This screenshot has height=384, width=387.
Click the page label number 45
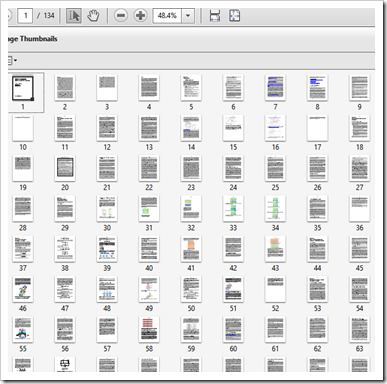359,268
